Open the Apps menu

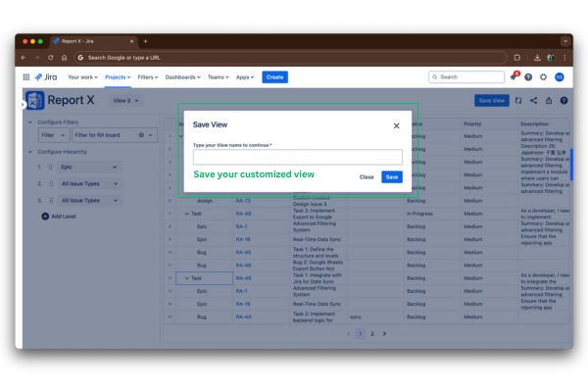click(x=245, y=77)
